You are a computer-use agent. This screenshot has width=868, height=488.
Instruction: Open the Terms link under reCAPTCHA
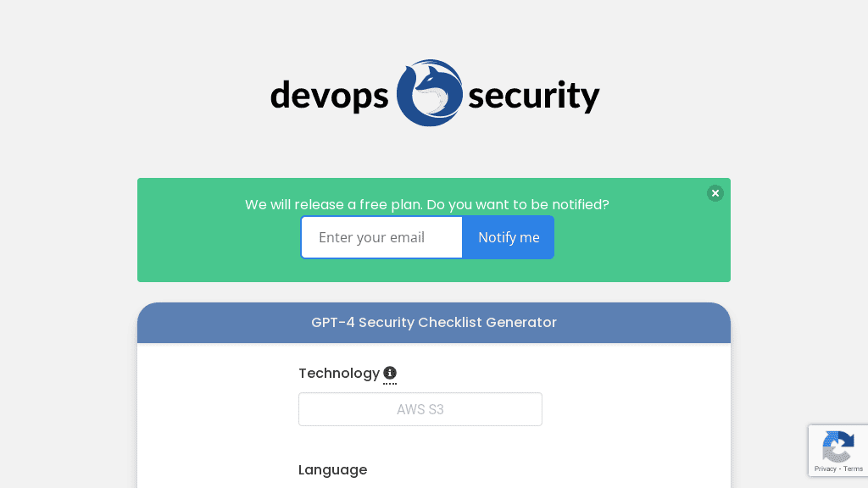(853, 469)
